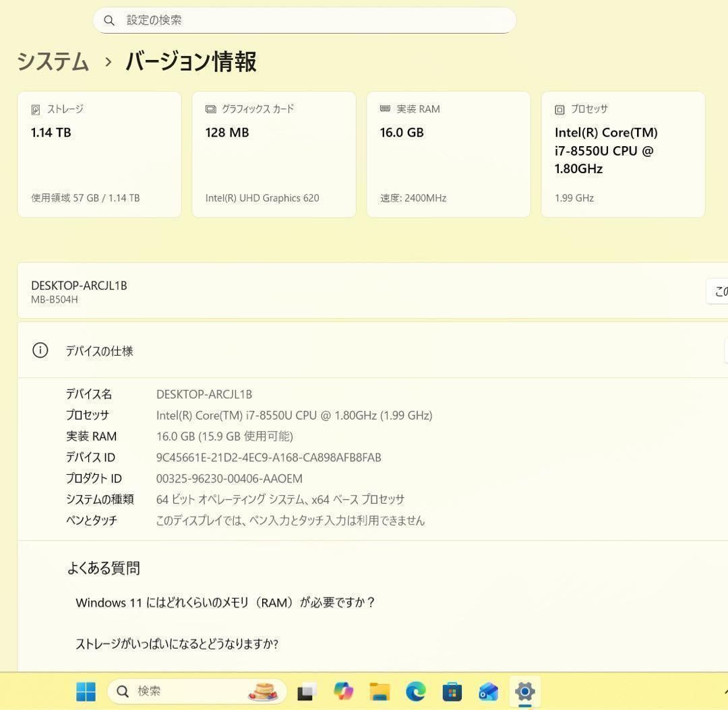Expand the ストレージがいっぱいになると FAQ question
728x710 pixels.
177,644
